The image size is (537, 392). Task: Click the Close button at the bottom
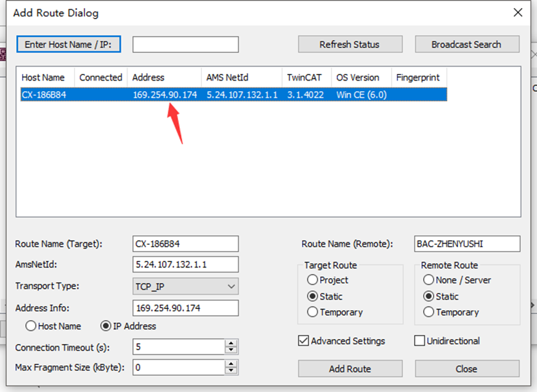click(467, 369)
